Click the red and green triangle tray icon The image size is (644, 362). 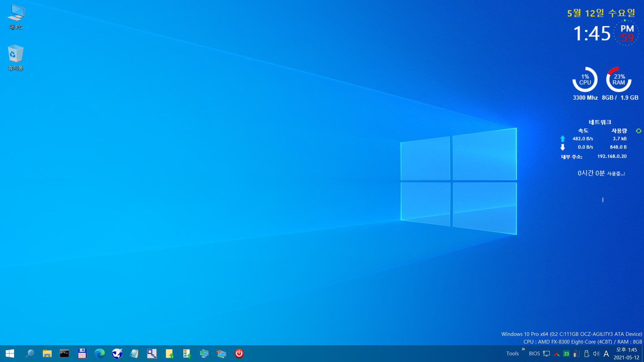tap(556, 354)
